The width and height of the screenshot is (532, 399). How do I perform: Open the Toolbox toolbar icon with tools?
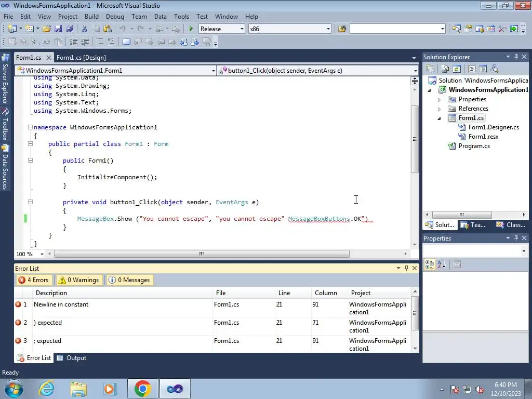pos(502,29)
